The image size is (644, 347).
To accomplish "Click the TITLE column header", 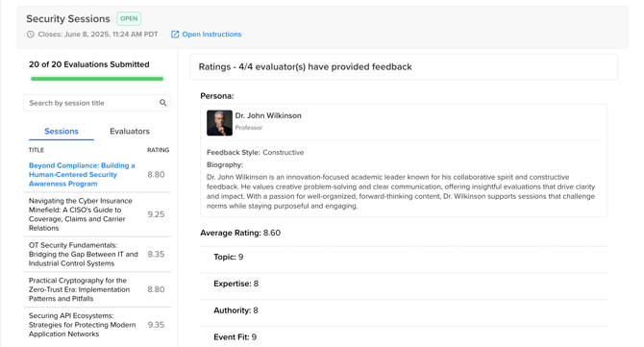I will click(37, 150).
